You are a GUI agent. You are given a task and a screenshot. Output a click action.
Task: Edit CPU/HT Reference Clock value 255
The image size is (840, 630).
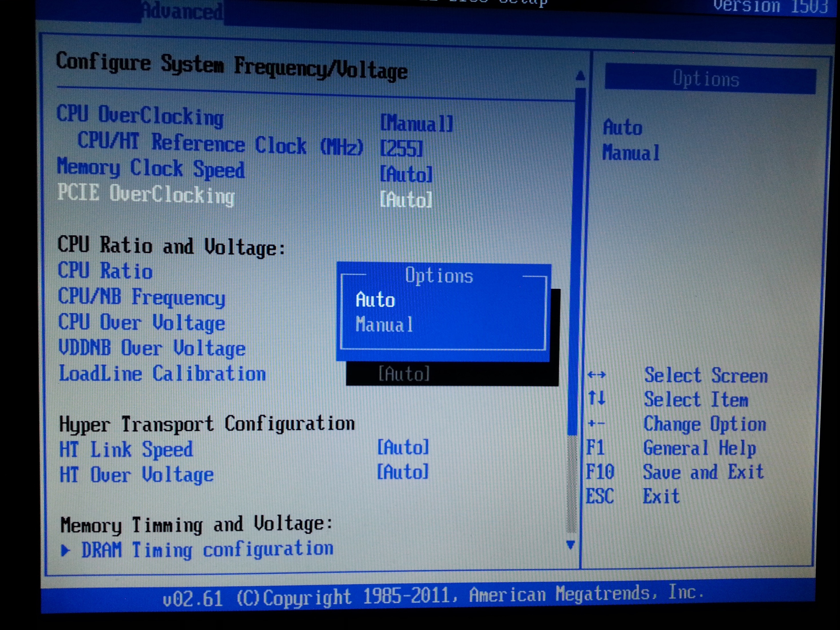(401, 148)
